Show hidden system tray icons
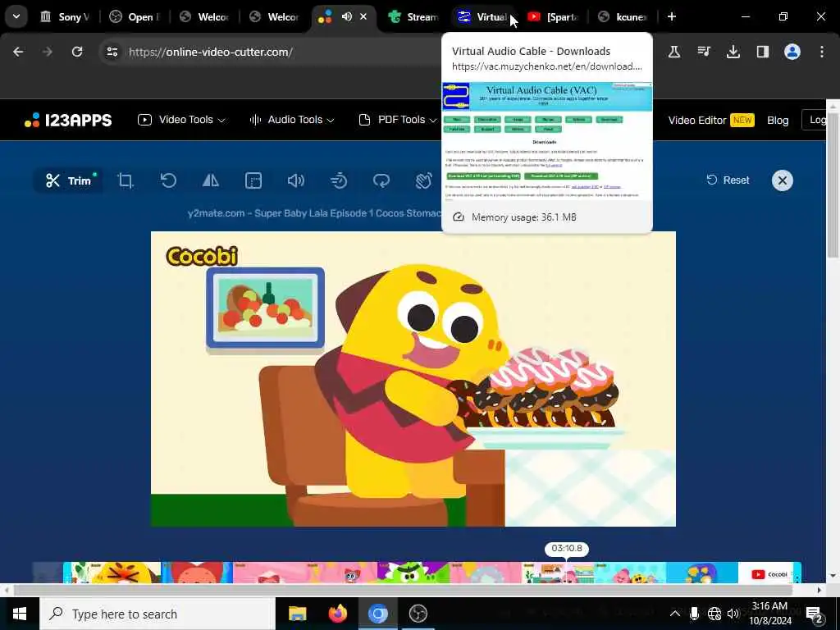The height and width of the screenshot is (630, 840). tap(675, 614)
